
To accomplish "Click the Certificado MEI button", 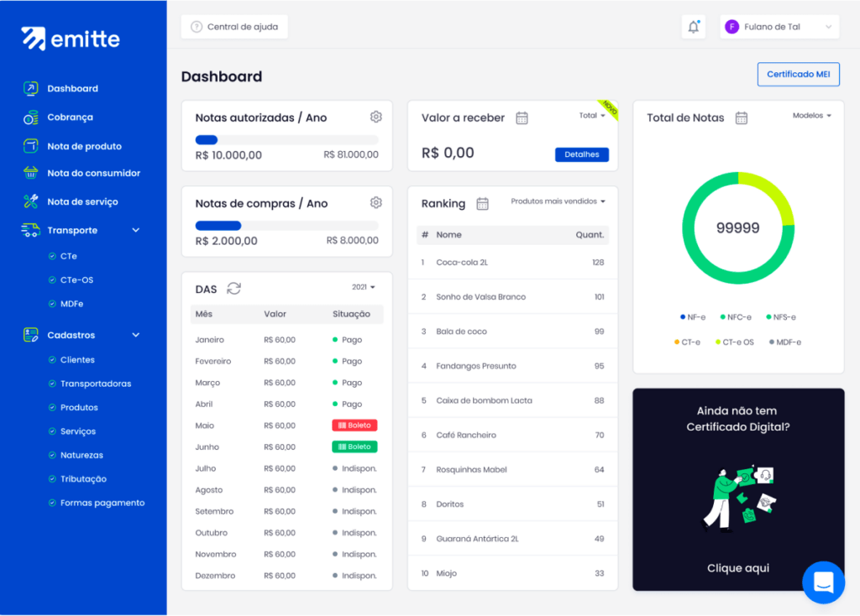I will (x=798, y=74).
